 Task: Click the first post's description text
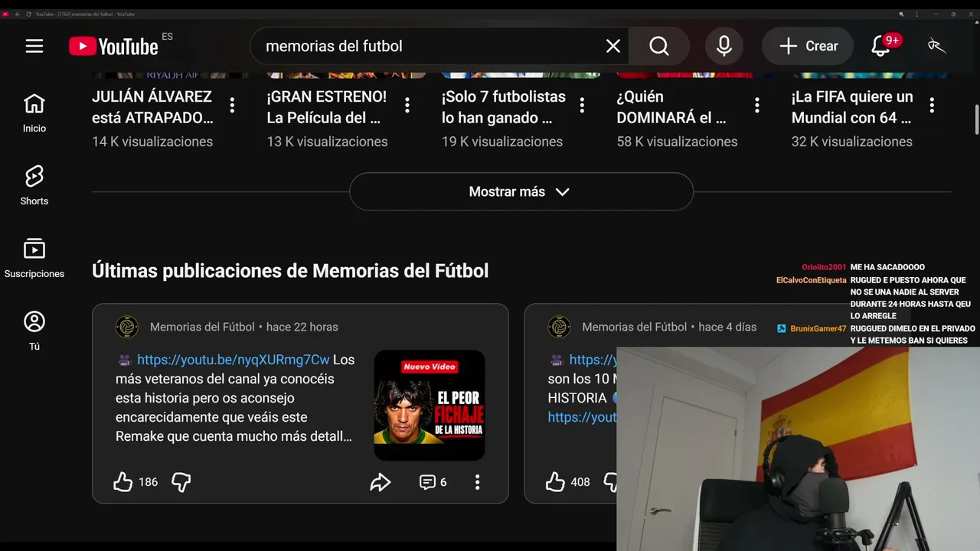click(x=235, y=398)
